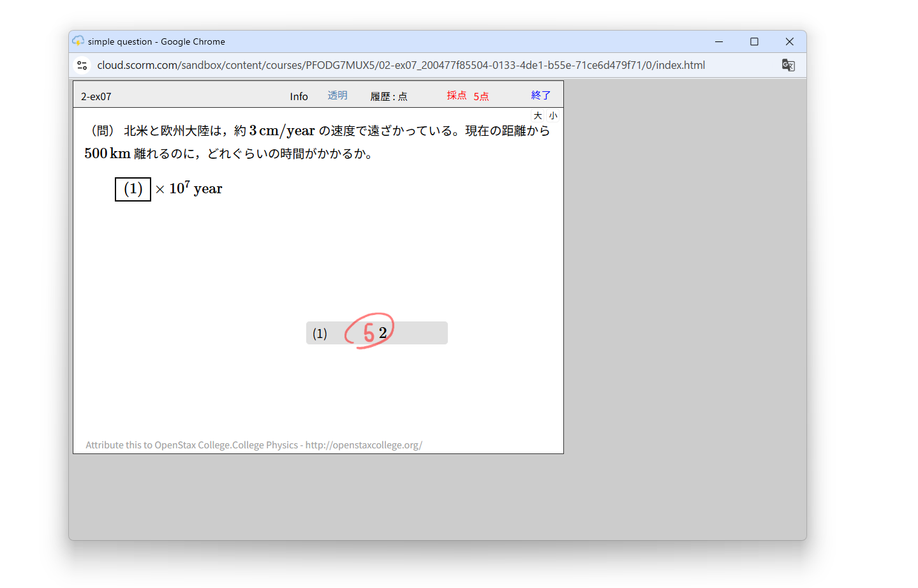
Task: Open the Info item in quiz header
Action: [299, 96]
